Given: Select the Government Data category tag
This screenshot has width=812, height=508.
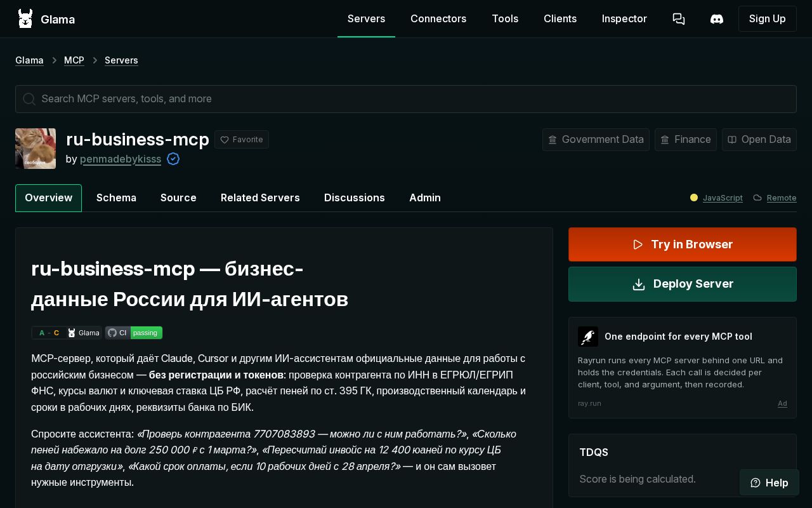Looking at the screenshot, I should (596, 140).
